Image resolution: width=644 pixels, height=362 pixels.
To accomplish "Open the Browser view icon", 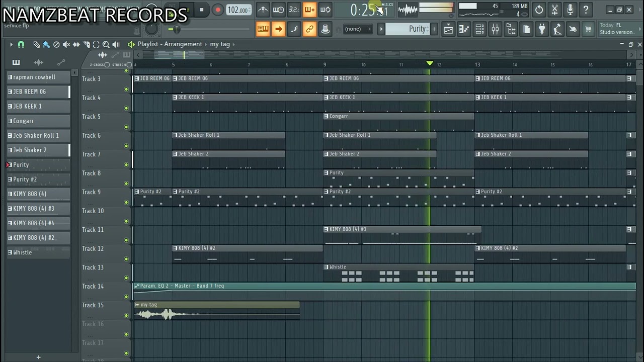I will 511,29.
